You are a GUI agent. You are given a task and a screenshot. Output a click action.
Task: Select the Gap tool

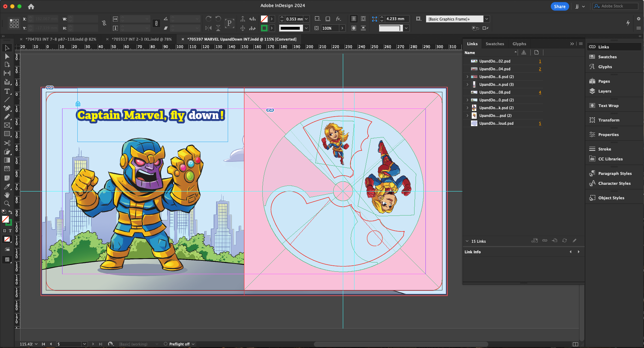tap(7, 73)
